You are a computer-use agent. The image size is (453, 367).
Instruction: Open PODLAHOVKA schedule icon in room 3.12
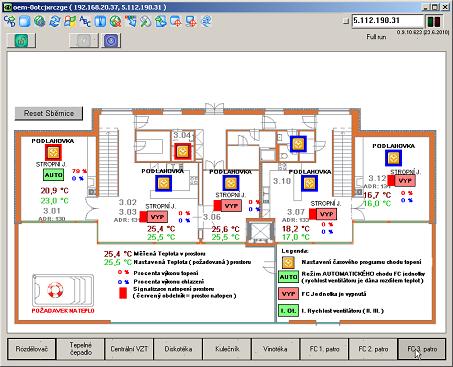(393, 158)
